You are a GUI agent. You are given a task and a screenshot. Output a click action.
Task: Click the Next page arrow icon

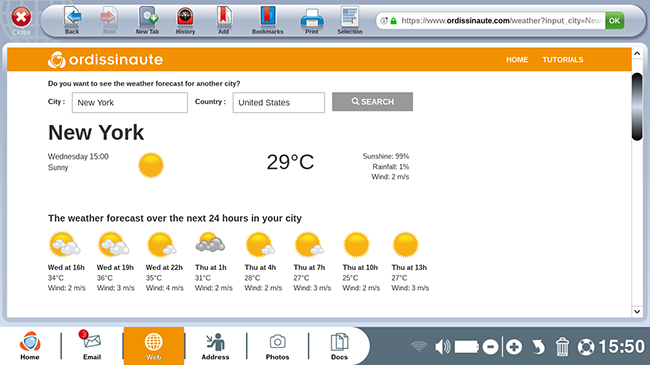click(109, 17)
